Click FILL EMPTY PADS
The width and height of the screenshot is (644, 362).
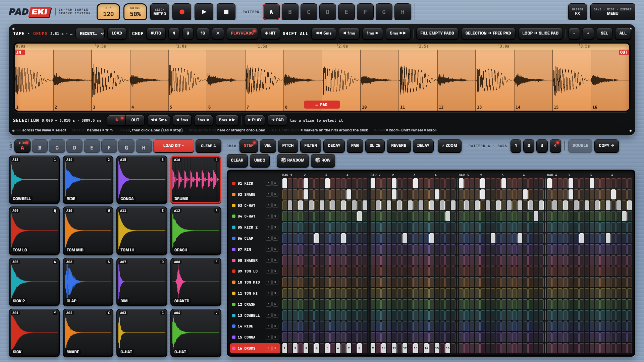click(437, 34)
